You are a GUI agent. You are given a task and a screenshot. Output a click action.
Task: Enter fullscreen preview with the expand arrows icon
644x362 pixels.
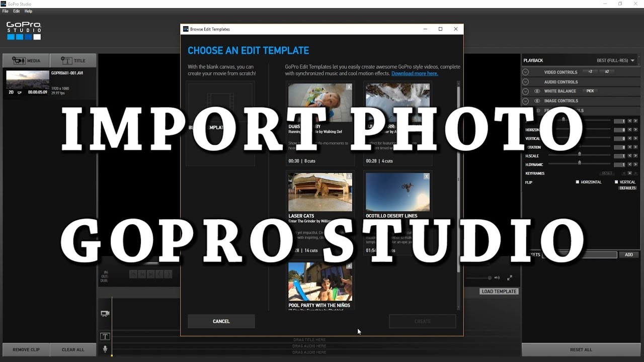(x=510, y=278)
